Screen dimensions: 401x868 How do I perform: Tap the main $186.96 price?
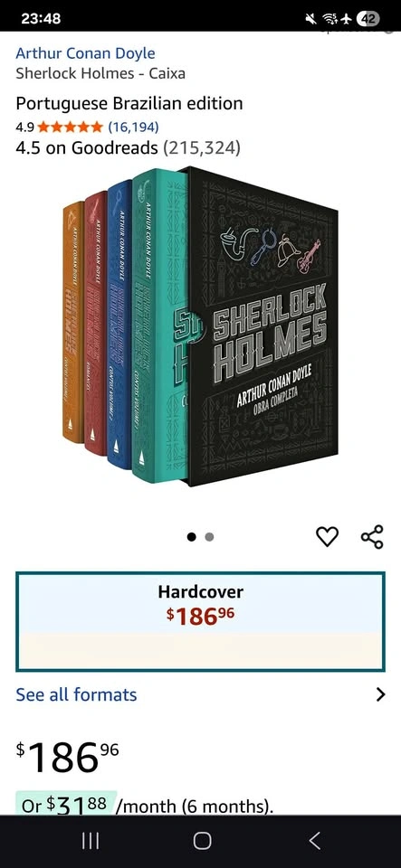67,756
